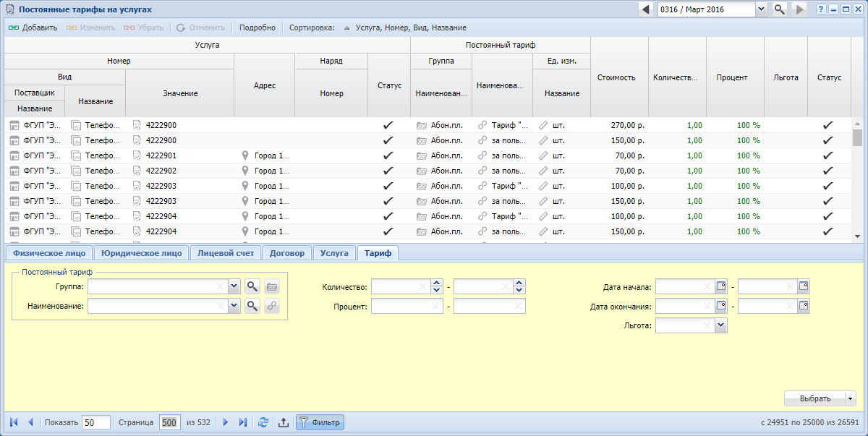Click the Добавить toolbar button

33,27
